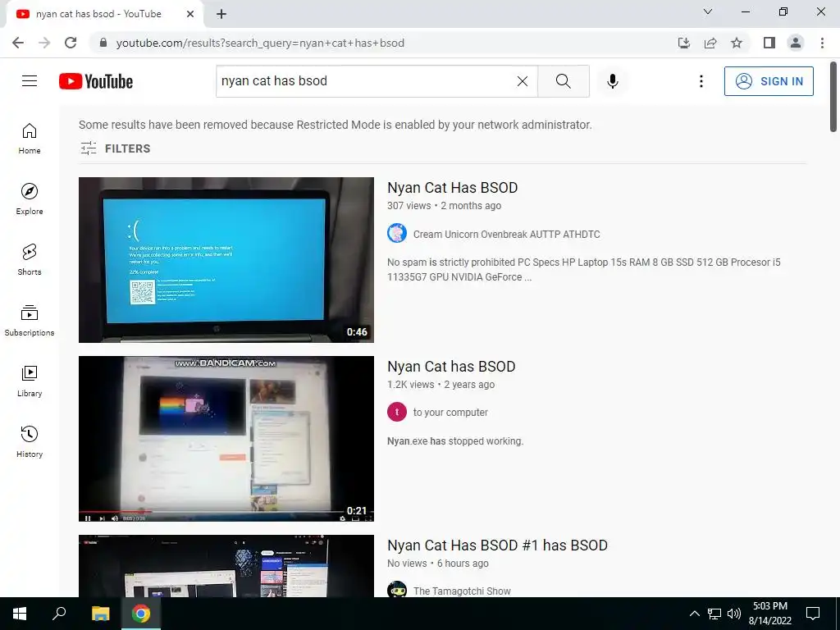Close the 'nyan cat has bsod' tab
840x630 pixels.
[x=190, y=14]
